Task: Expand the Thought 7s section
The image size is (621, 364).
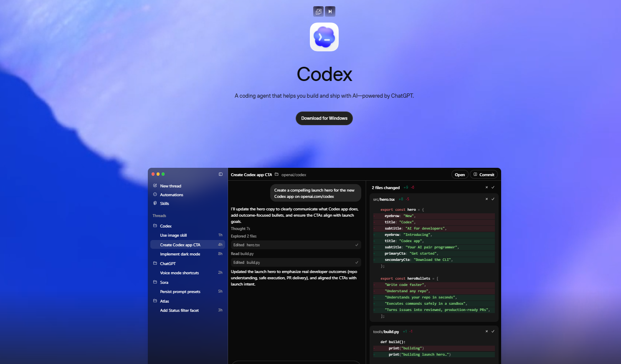Action: 241,229
